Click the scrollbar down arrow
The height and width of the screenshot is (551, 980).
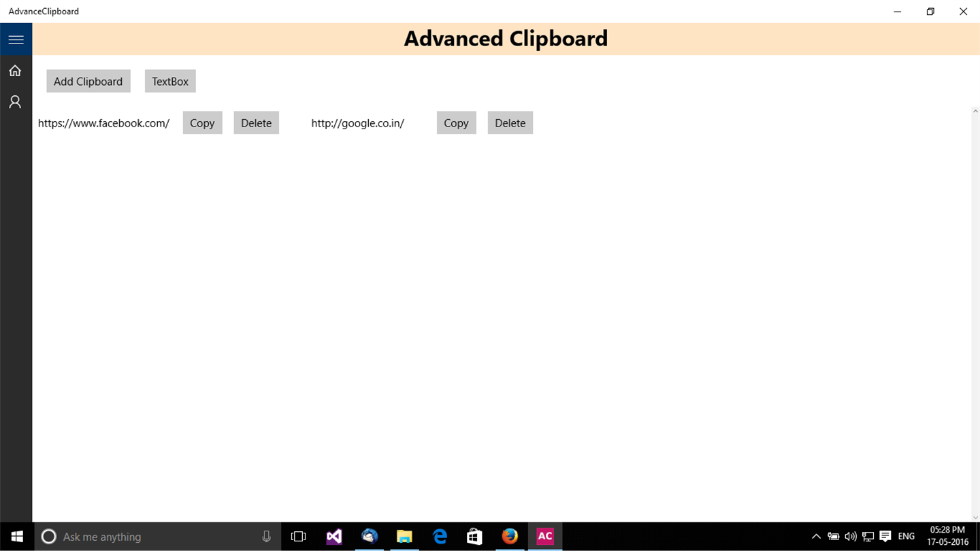click(x=975, y=518)
